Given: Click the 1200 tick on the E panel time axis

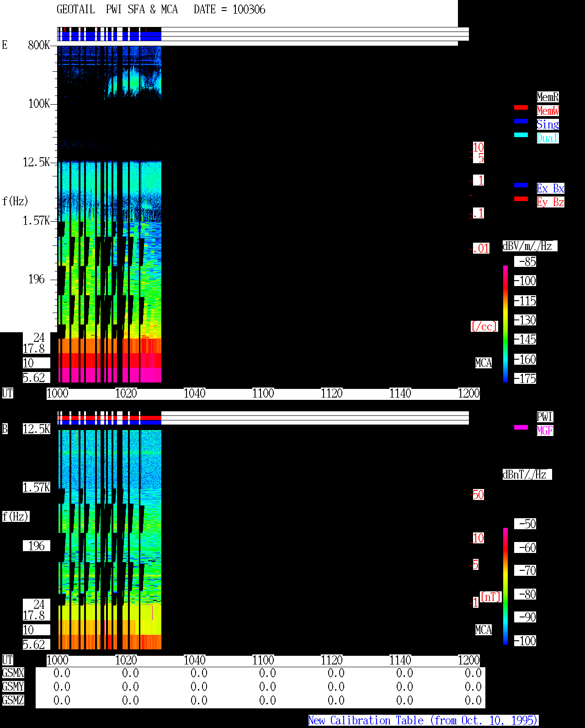Looking at the screenshot, I should pos(469,393).
